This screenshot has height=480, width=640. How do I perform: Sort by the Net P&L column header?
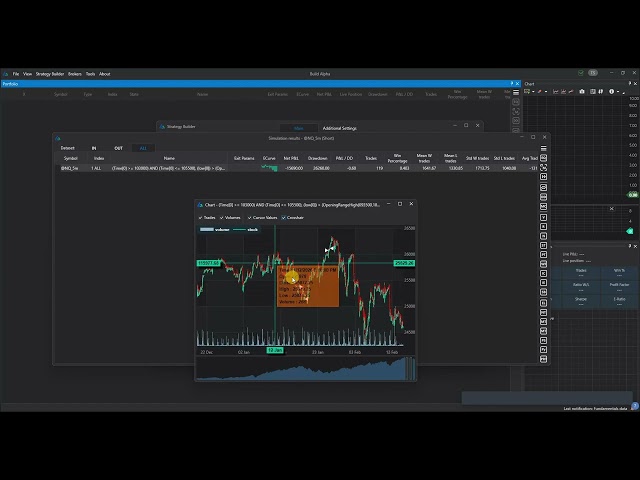pos(291,158)
